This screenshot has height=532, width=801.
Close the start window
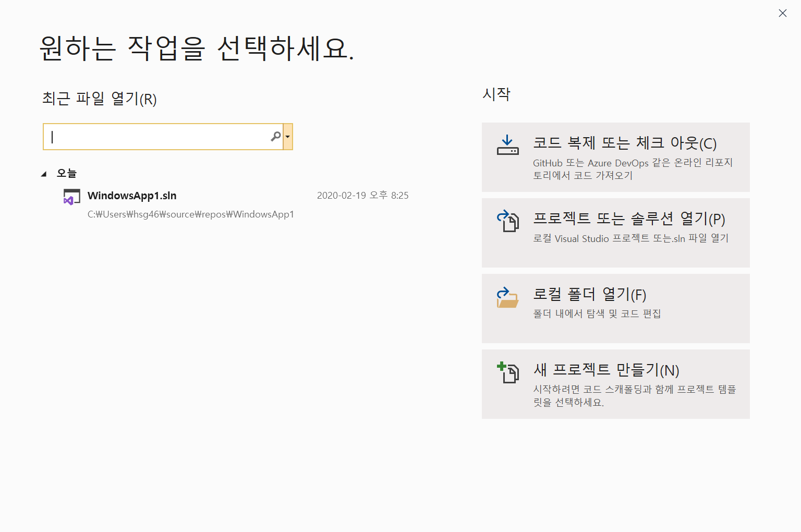point(783,13)
